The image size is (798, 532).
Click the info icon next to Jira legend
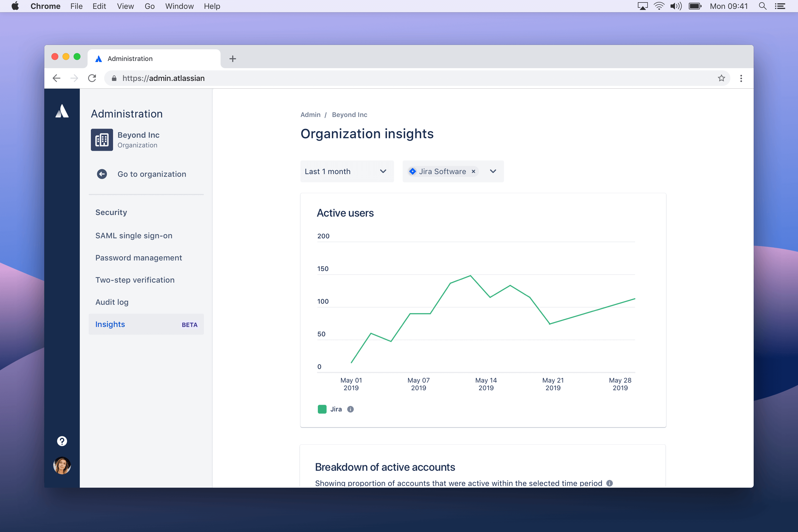pyautogui.click(x=350, y=409)
